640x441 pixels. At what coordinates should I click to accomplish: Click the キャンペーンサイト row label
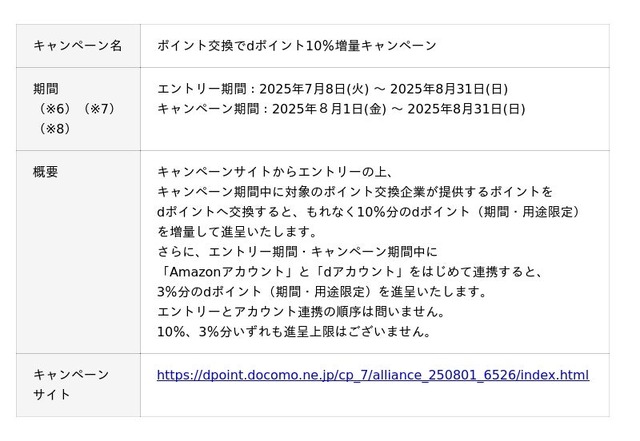[x=71, y=385]
